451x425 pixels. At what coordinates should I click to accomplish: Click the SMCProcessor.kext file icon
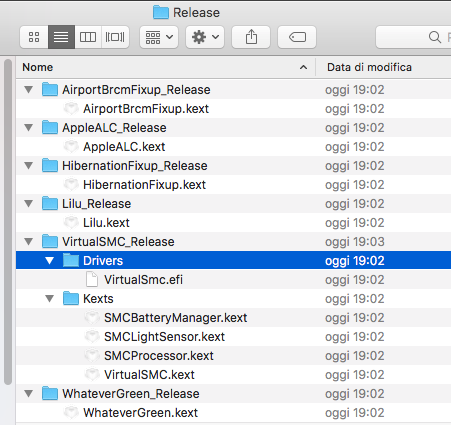tap(92, 356)
